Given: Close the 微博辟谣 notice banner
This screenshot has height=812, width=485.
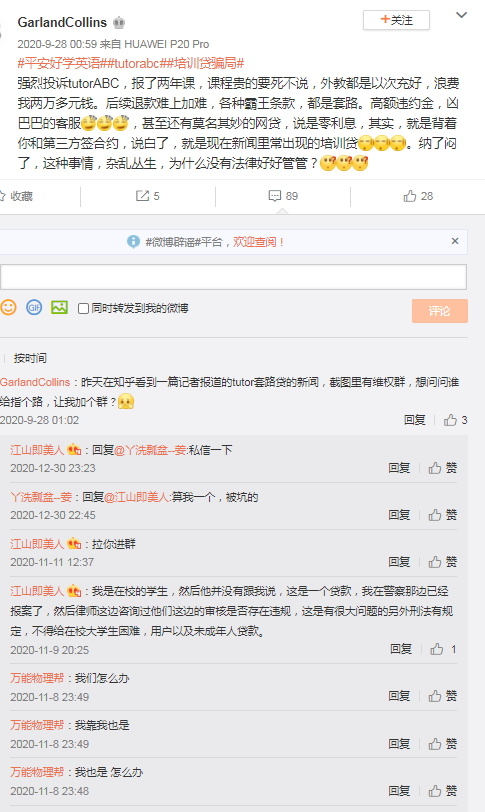Looking at the screenshot, I should (455, 241).
